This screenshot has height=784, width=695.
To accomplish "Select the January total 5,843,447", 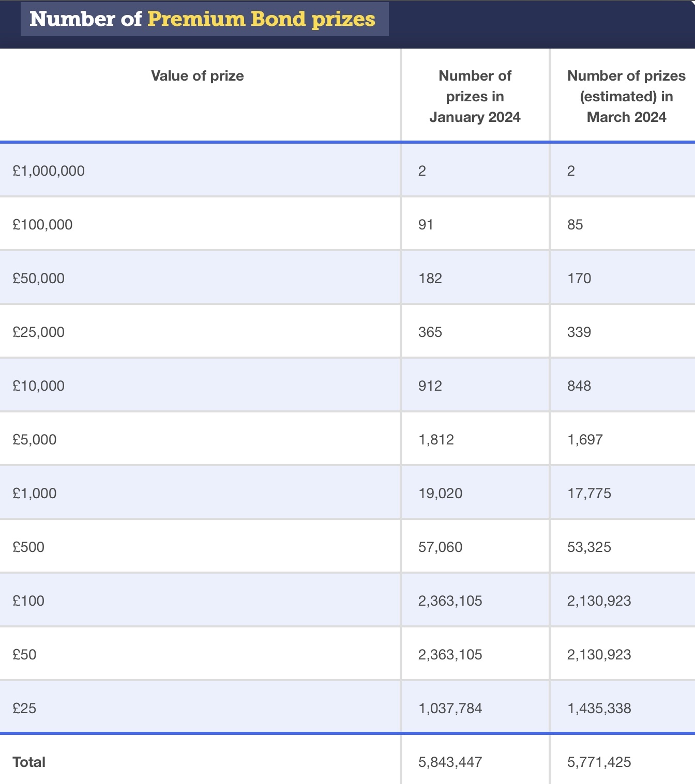I will [450, 762].
